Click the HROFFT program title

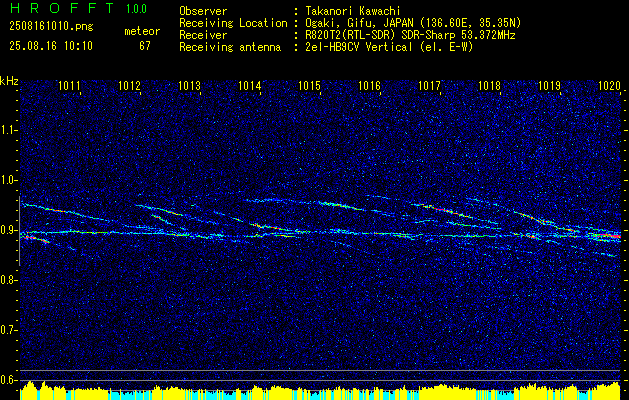pyautogui.click(x=62, y=8)
